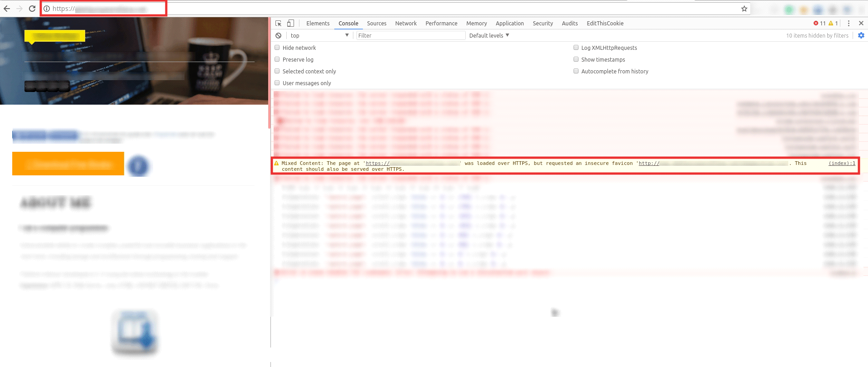Check the Preserve log option

pos(277,59)
